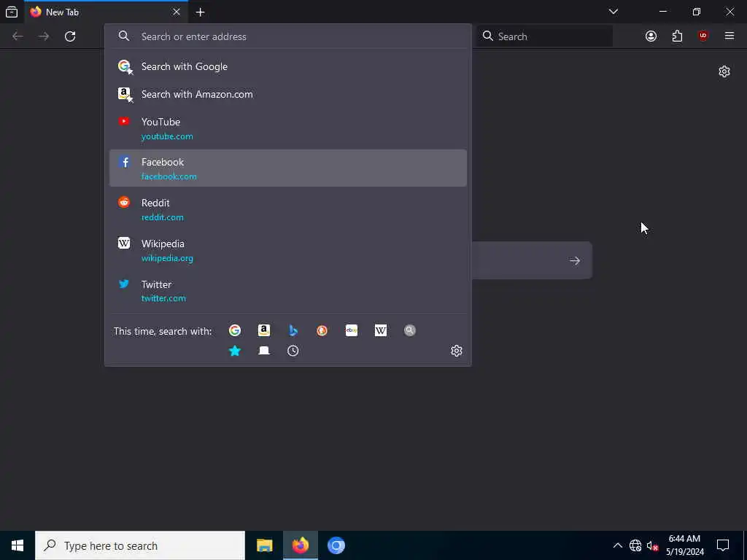The height and width of the screenshot is (560, 747).
Task: Click the gray magnifier search engine icon
Action: click(x=410, y=330)
